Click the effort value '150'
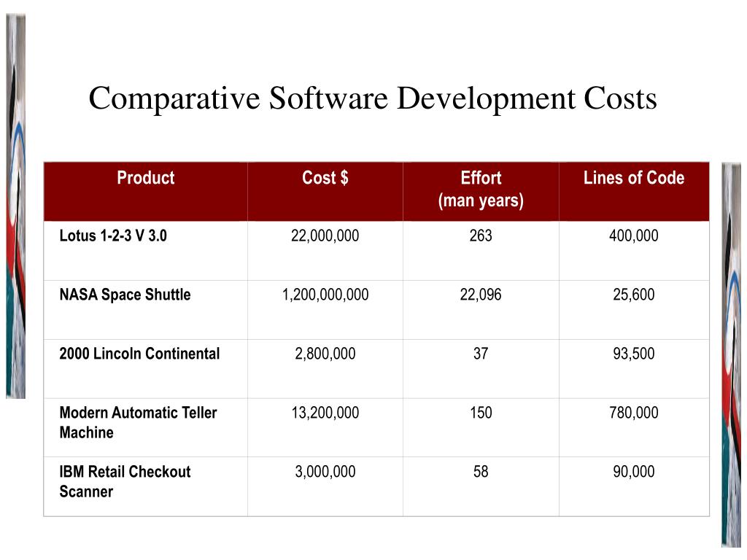This screenshot has width=747, height=560. (x=481, y=413)
